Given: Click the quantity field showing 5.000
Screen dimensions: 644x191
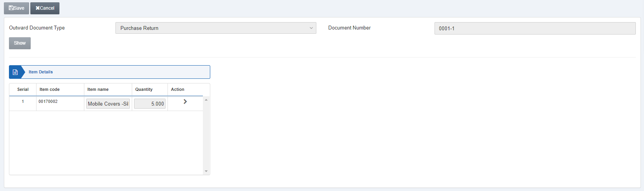Looking at the screenshot, I should (150, 104).
